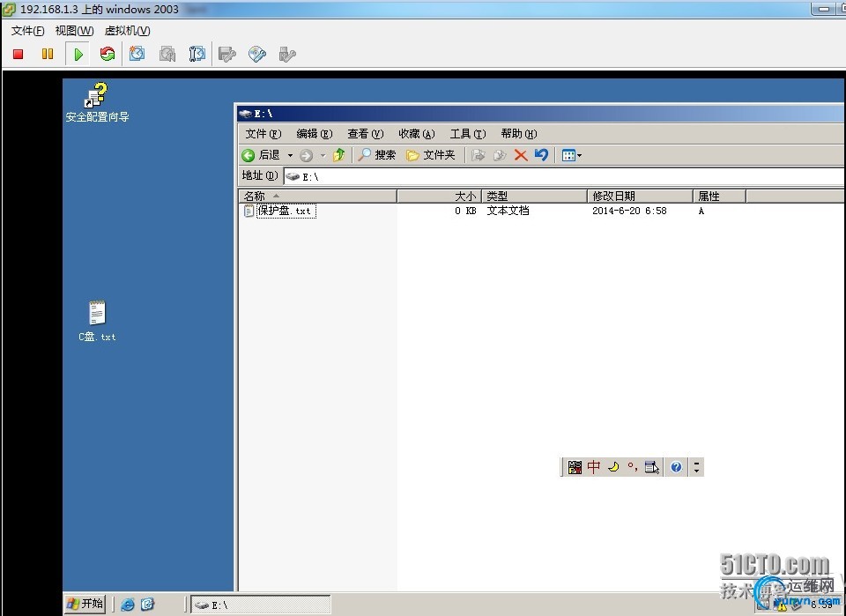Open Explorer's 帮助(H) menu
Viewport: 846px width, 616px height.
(x=518, y=134)
